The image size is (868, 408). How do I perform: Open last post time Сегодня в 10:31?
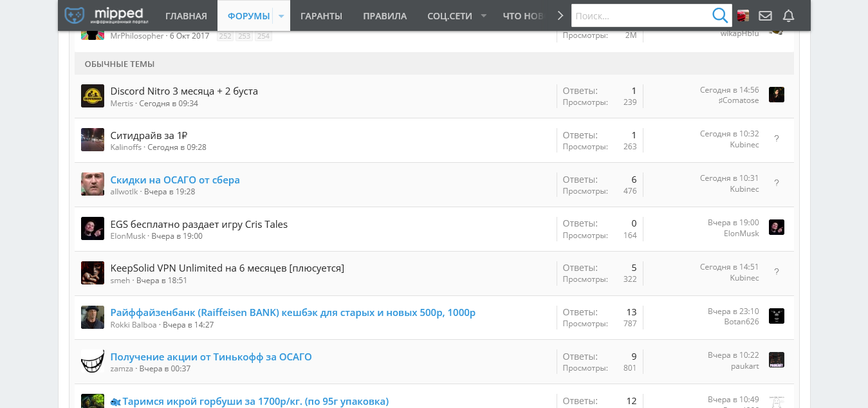tap(730, 178)
